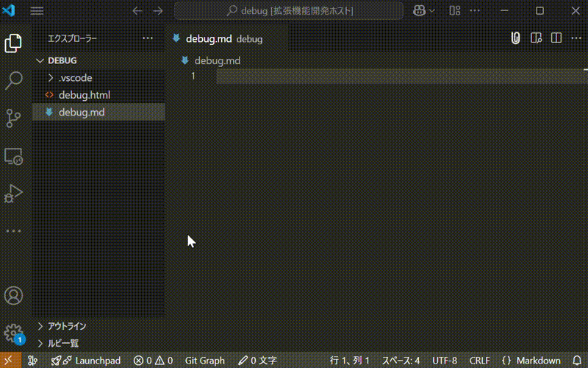
Task: Expand the ルビ一覧 section
Action: [98, 343]
